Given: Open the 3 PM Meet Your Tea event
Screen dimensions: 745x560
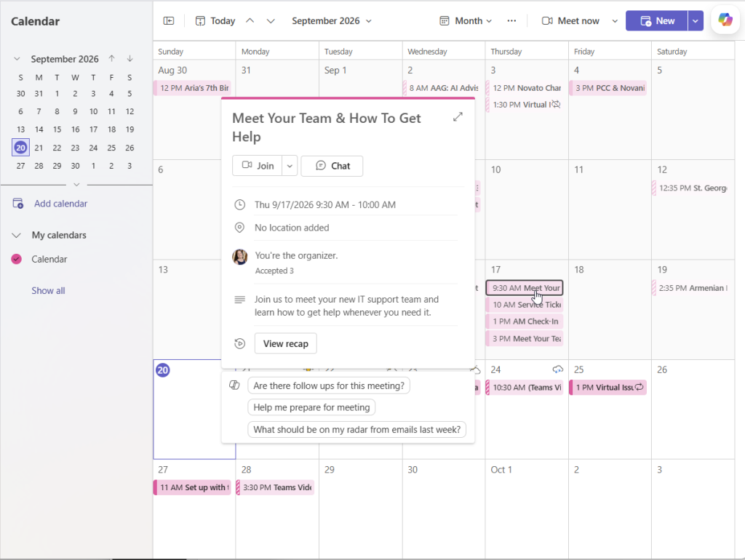Looking at the screenshot, I should (x=525, y=339).
